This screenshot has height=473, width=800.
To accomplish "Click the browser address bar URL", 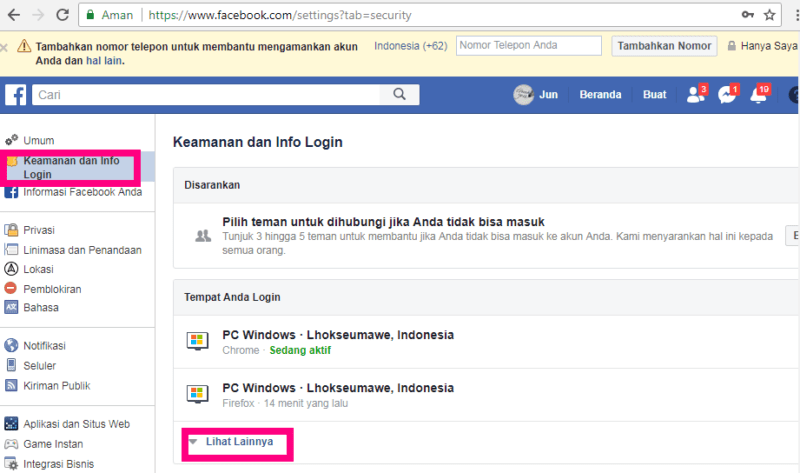I will pyautogui.click(x=280, y=15).
